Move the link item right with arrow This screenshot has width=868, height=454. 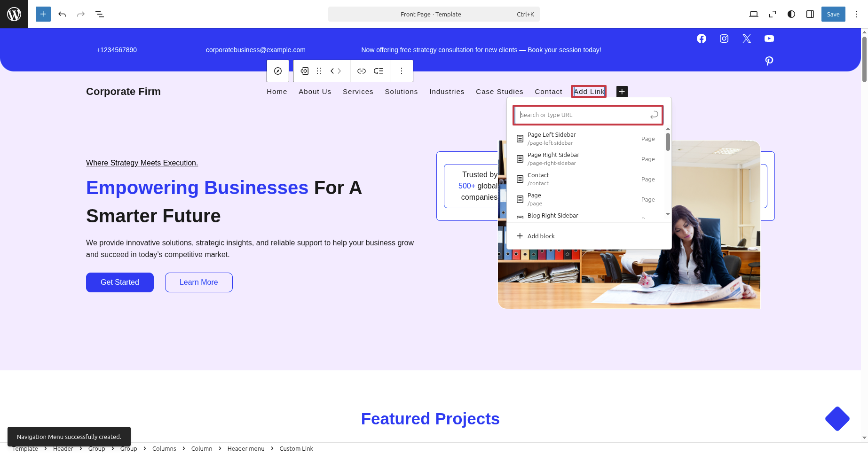339,71
